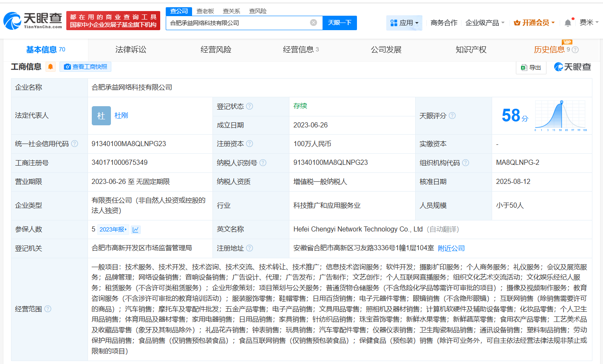Click help icon next to 天眼评分
This screenshot has height=364, width=603.
coord(452,116)
